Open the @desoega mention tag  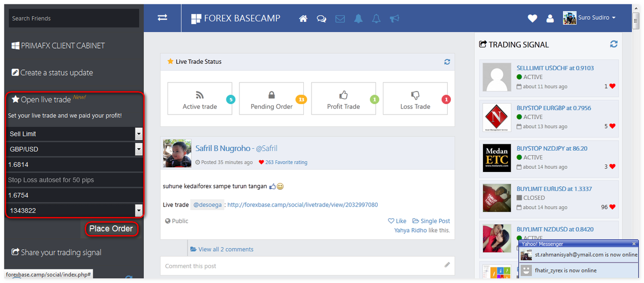(207, 205)
